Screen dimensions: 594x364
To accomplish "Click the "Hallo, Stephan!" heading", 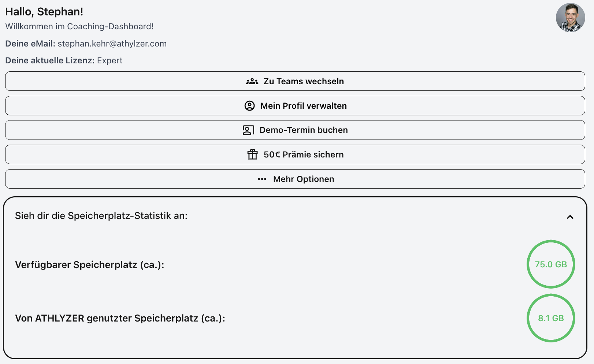I will 44,12.
